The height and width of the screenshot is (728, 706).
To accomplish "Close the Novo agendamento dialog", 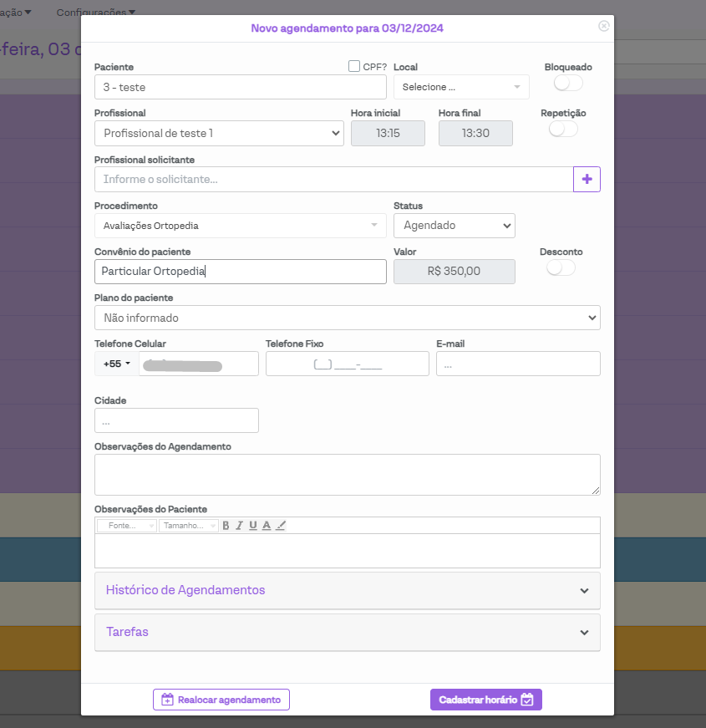I will click(x=604, y=26).
